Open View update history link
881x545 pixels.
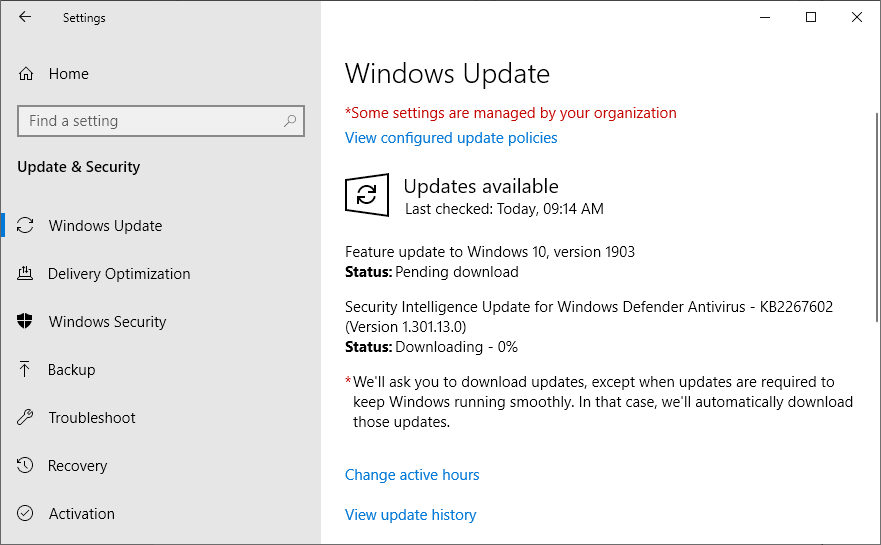click(411, 515)
